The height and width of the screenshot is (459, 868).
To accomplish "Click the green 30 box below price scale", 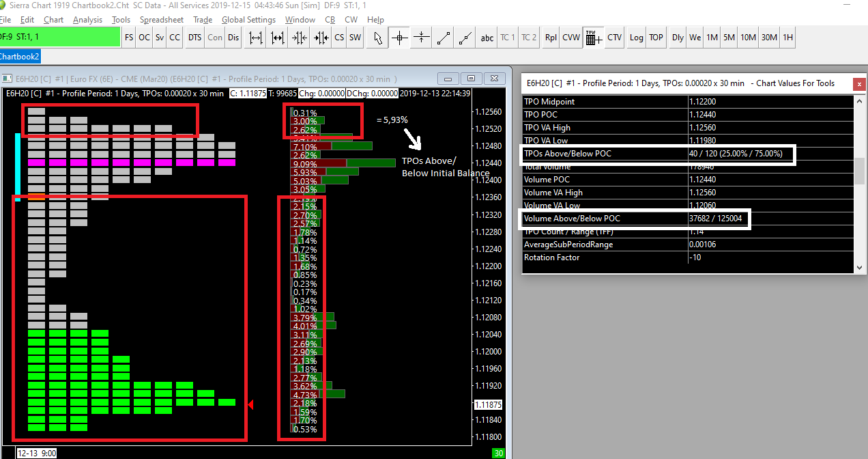I will point(498,454).
